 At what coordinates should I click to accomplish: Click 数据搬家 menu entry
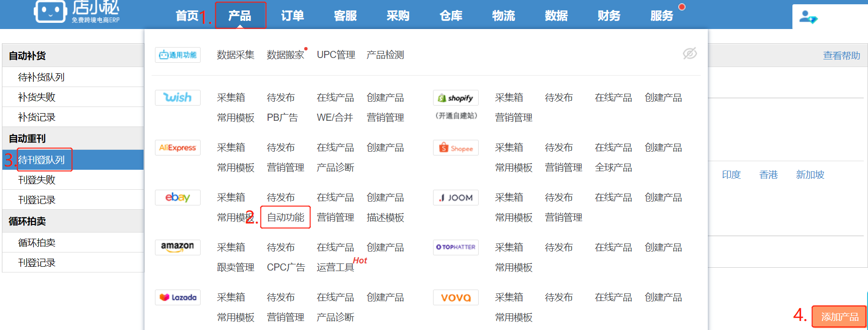[x=286, y=55]
